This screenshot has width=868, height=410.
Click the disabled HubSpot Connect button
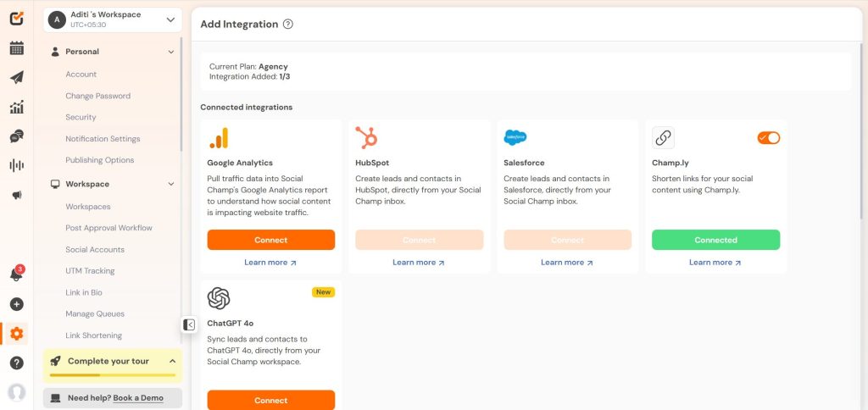coord(419,240)
